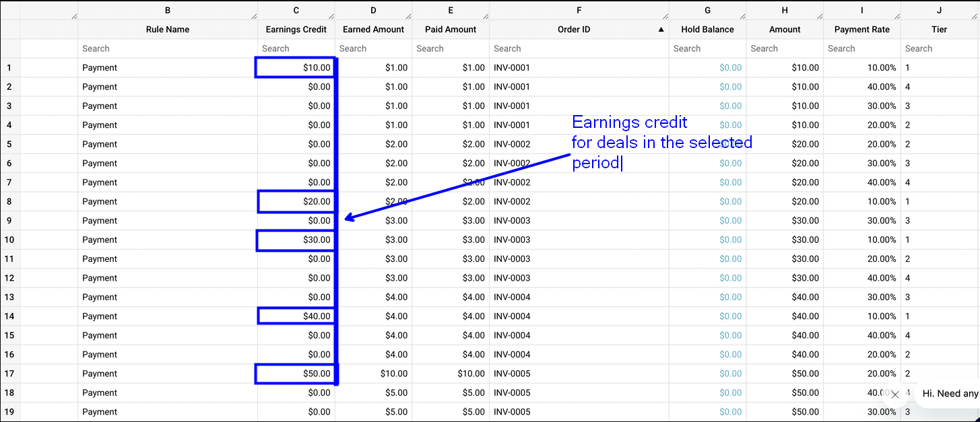Click the INV-0004 cell in row 14
The height and width of the screenshot is (422, 980).
click(512, 316)
